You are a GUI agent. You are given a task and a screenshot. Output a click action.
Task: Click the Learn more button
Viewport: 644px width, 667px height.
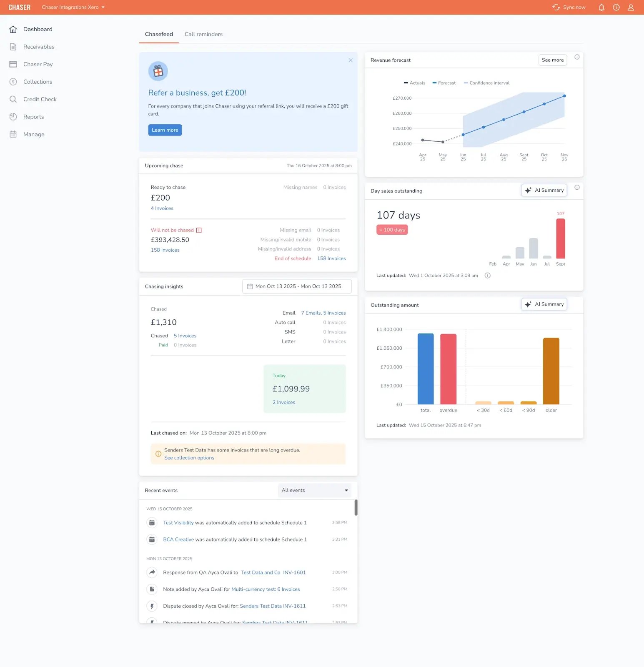click(165, 130)
